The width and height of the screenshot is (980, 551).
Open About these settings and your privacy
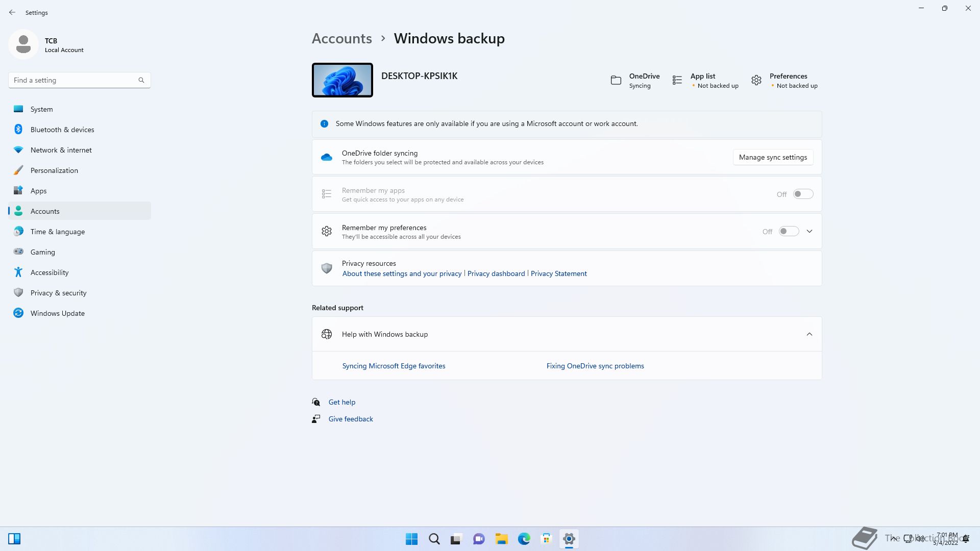402,273
